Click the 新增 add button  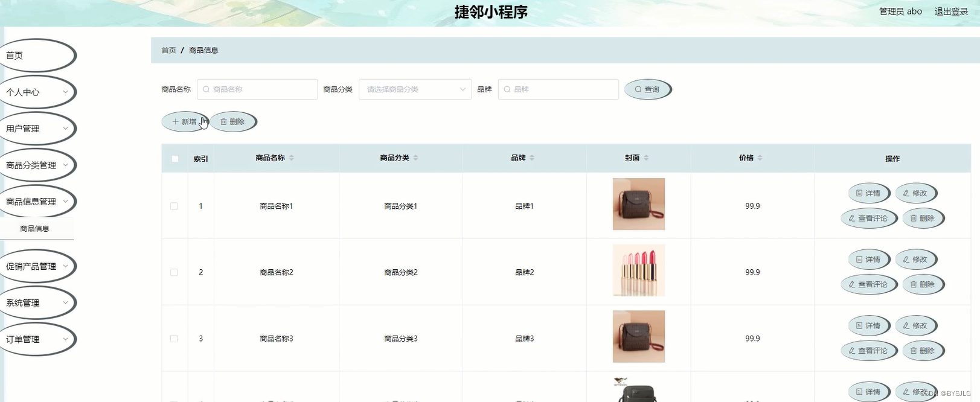point(185,121)
